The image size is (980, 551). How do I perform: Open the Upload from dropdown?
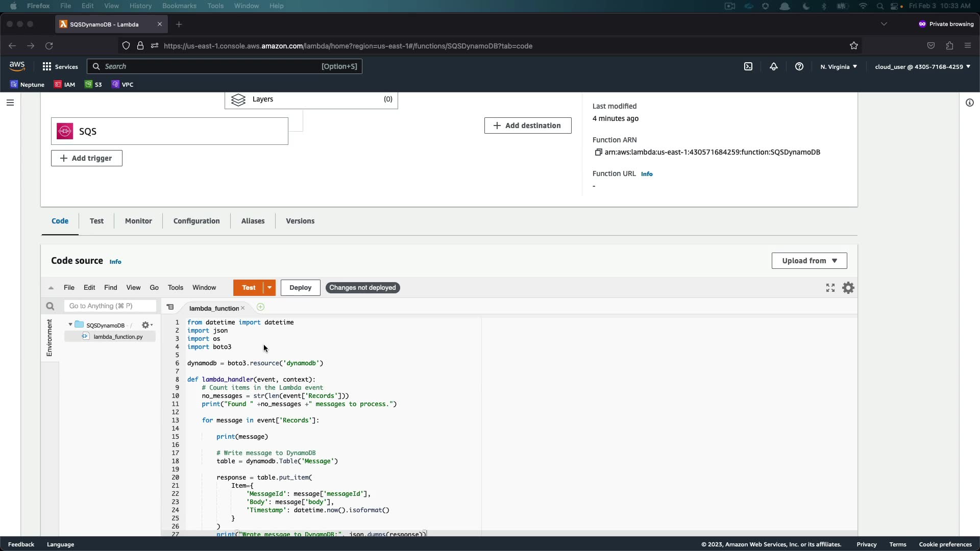point(809,261)
